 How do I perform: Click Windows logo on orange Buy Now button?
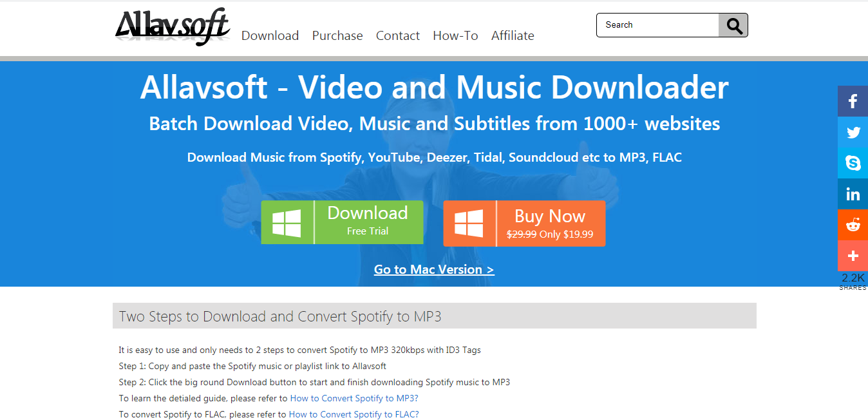(x=469, y=224)
